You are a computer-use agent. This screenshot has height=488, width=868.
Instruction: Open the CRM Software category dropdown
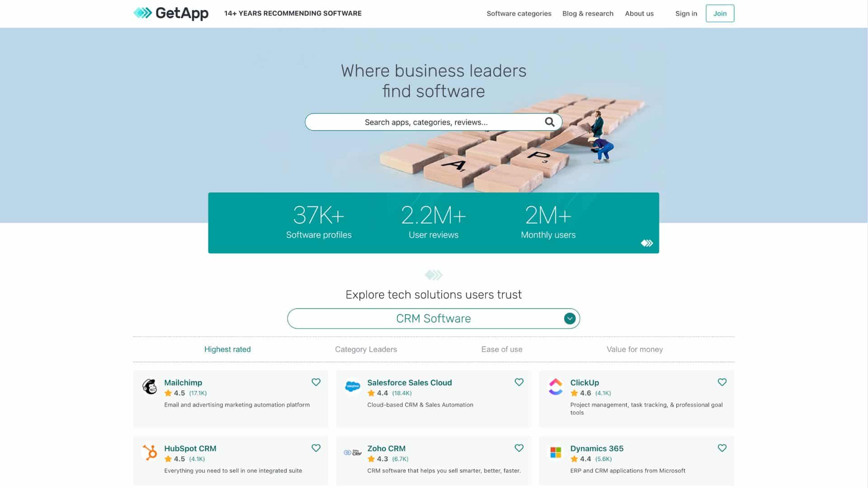569,318
